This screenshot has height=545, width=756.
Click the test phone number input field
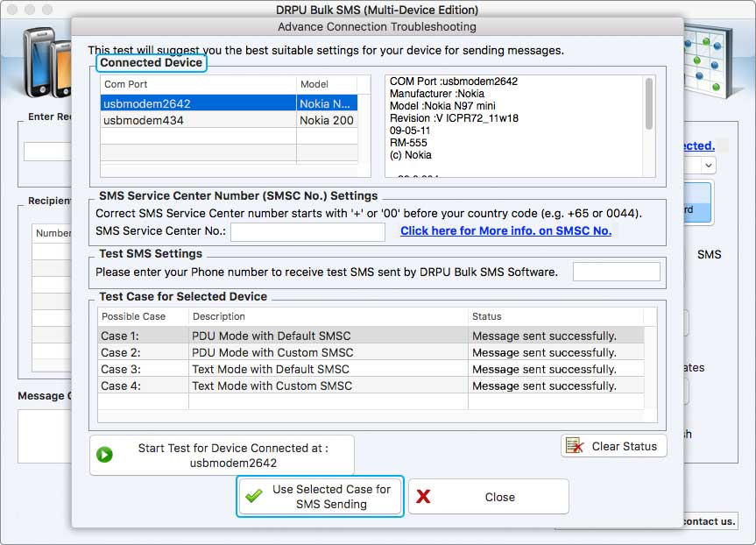click(x=616, y=272)
